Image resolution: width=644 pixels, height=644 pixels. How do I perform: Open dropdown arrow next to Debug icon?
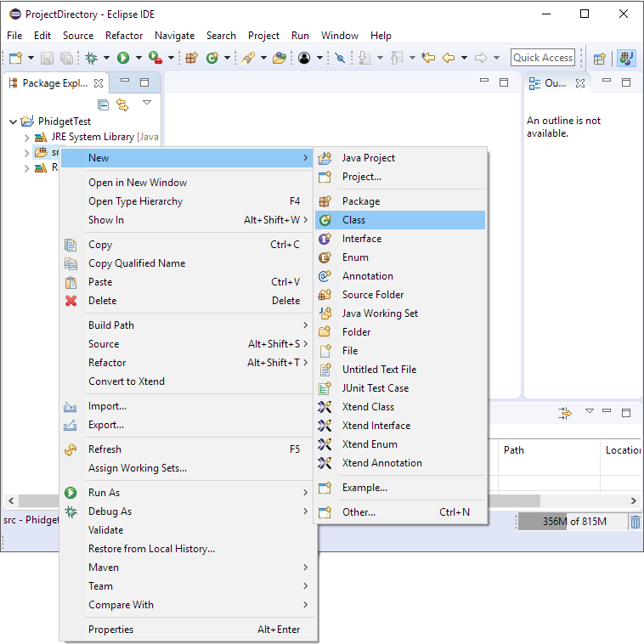[x=106, y=58]
